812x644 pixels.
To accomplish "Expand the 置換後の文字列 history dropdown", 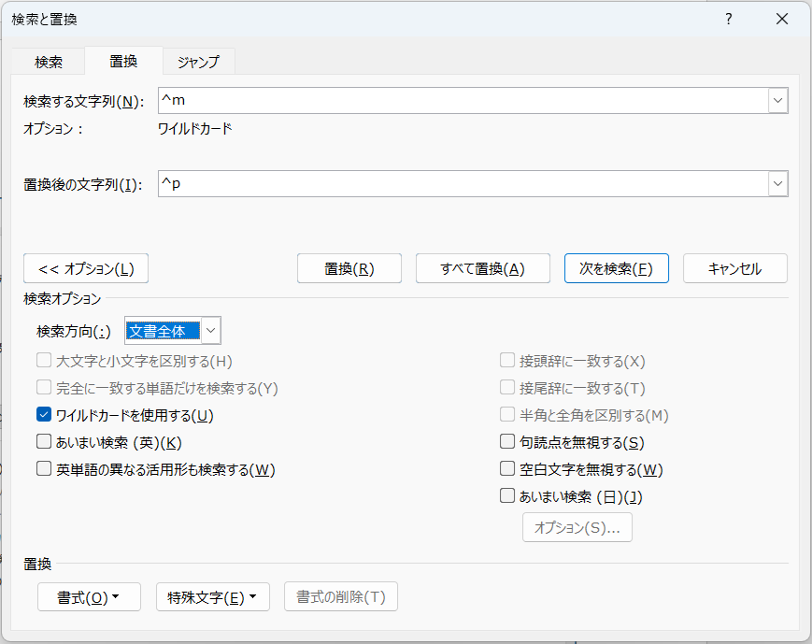I will pyautogui.click(x=777, y=184).
